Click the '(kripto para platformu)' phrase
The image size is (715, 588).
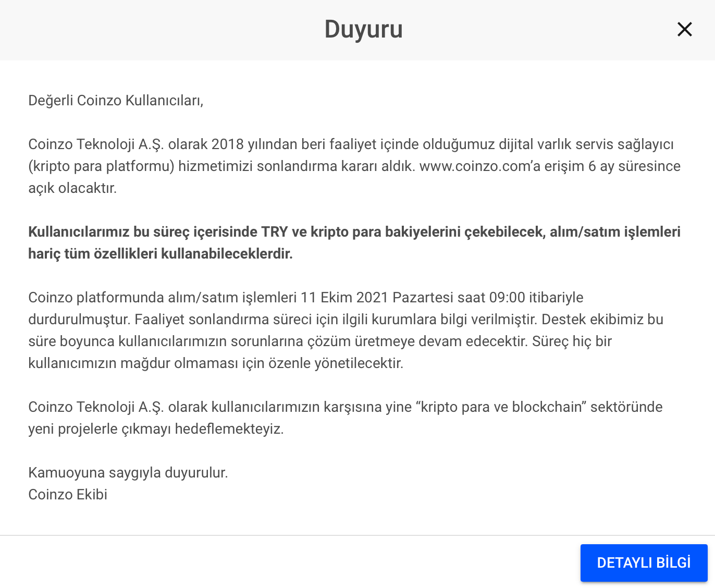pyautogui.click(x=101, y=166)
